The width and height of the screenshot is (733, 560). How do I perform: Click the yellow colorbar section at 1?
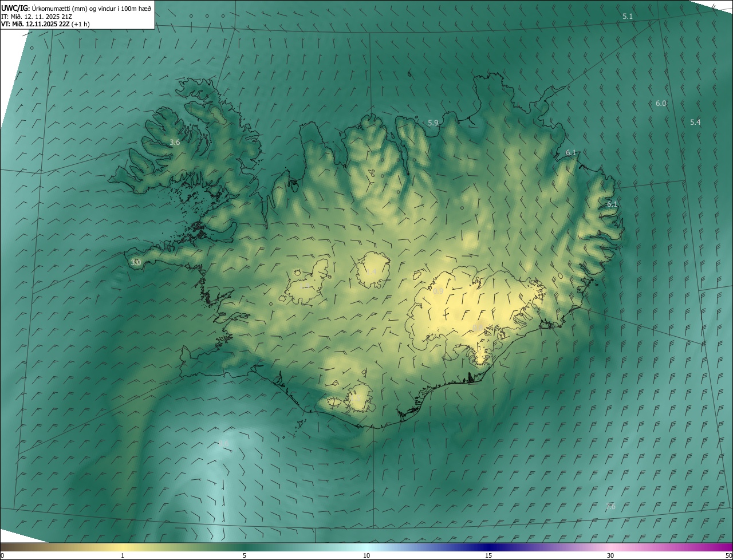123,547
